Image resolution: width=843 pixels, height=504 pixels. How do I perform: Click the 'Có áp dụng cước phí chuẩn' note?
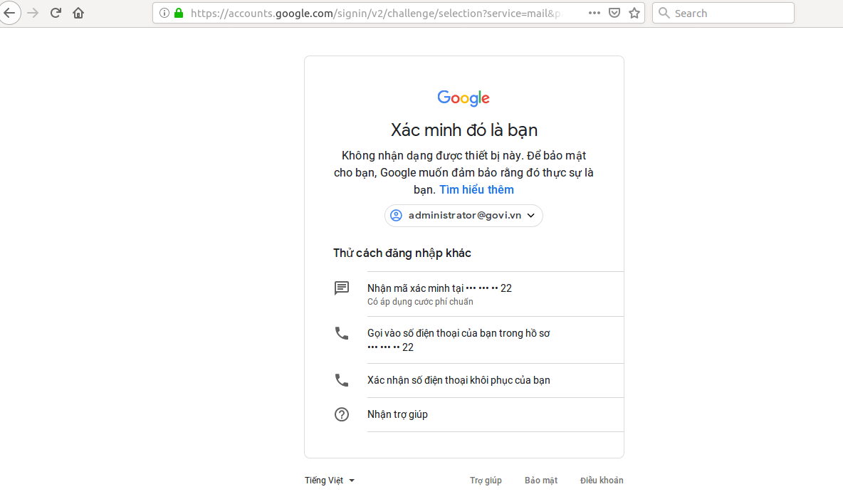coord(420,302)
